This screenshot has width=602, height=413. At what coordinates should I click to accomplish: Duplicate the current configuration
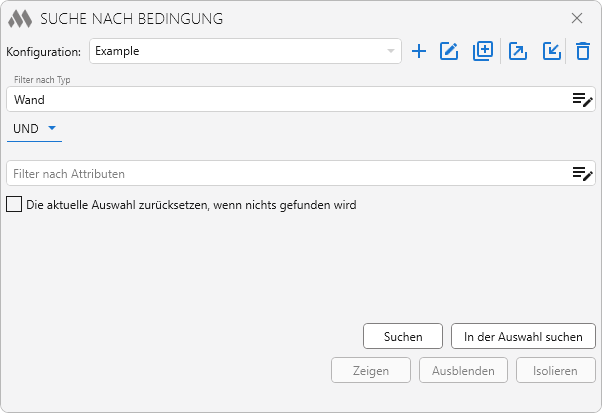tap(483, 51)
